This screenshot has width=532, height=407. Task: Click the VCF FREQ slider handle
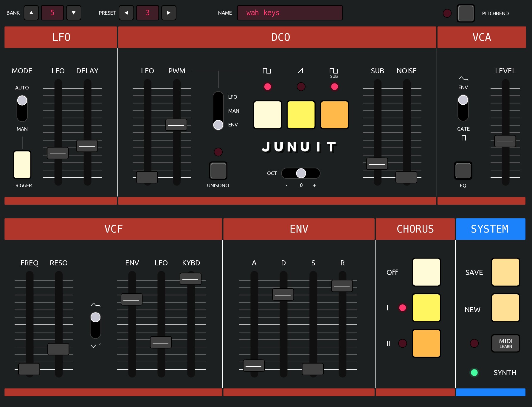click(29, 369)
